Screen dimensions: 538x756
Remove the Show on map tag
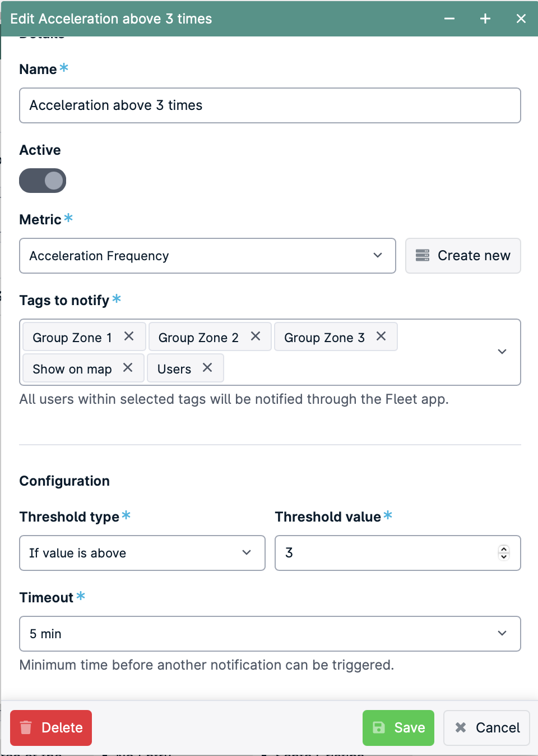point(128,367)
